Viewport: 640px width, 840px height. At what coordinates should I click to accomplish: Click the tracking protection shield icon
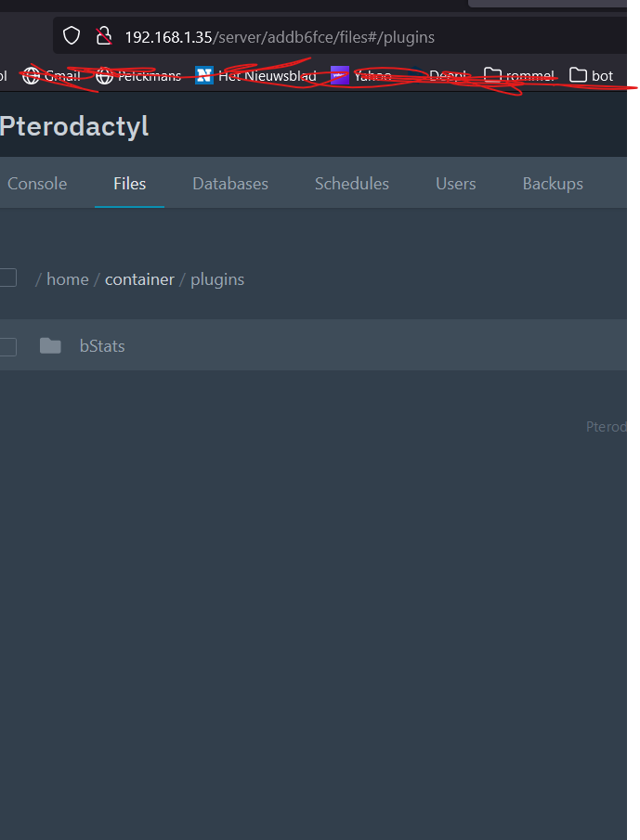[x=71, y=35]
